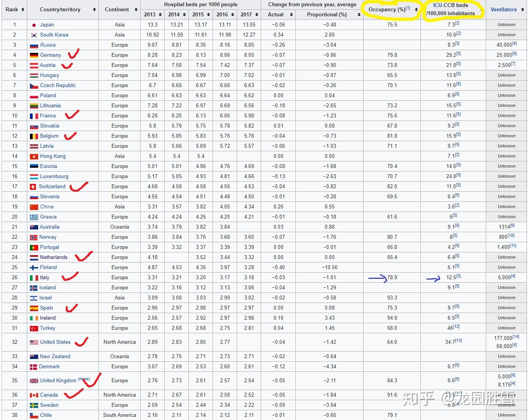The image size is (529, 420).
Task: Open the Ventilators header link
Action: [x=503, y=10]
